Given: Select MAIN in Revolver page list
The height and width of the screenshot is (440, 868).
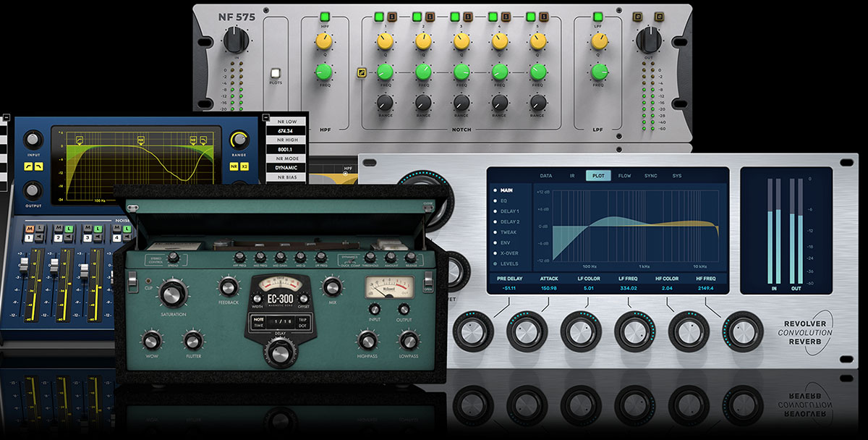Looking at the screenshot, I should click(506, 190).
